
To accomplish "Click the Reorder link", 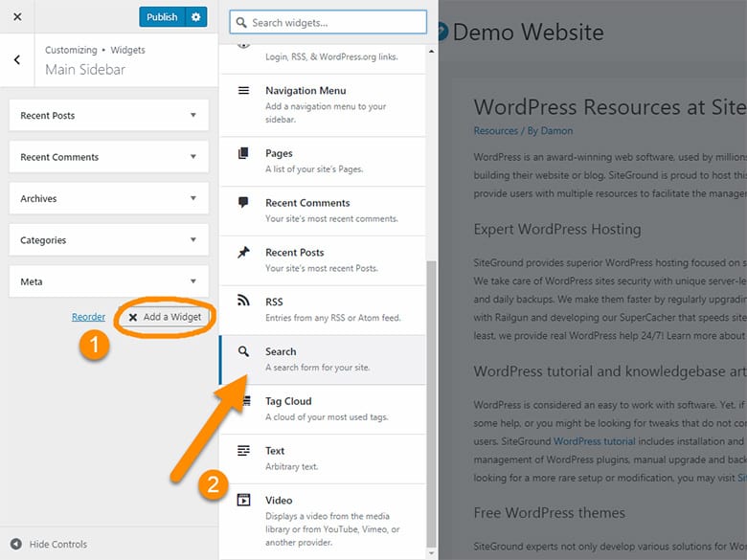I will pos(89,317).
